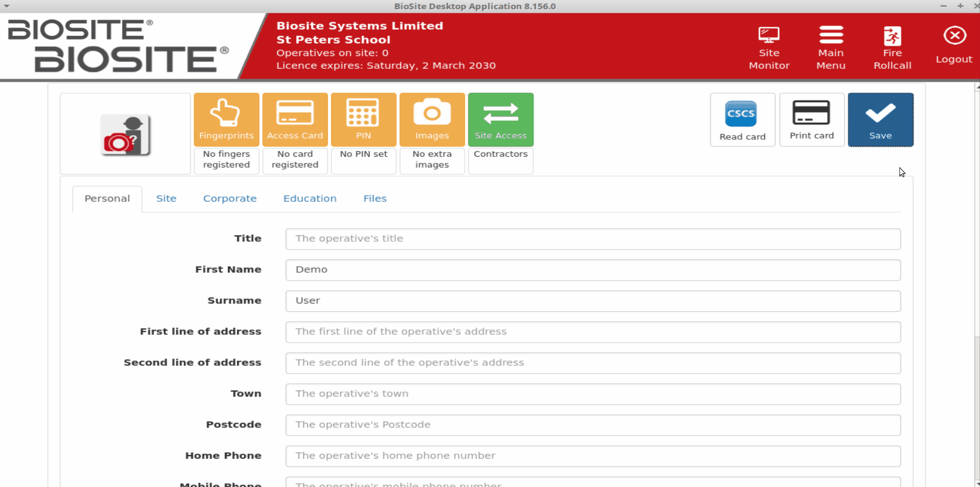
Task: Read CSCS card
Action: point(743,120)
